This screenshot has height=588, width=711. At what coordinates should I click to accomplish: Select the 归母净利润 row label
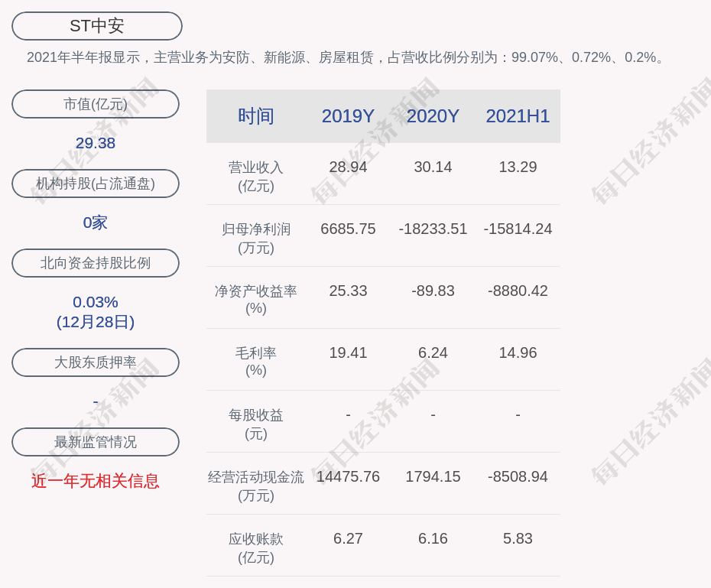256,238
